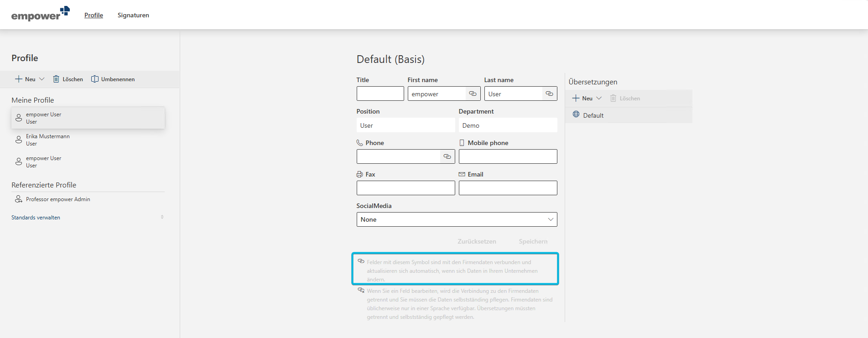Click the Fax input field
This screenshot has width=868, height=338.
[x=406, y=188]
